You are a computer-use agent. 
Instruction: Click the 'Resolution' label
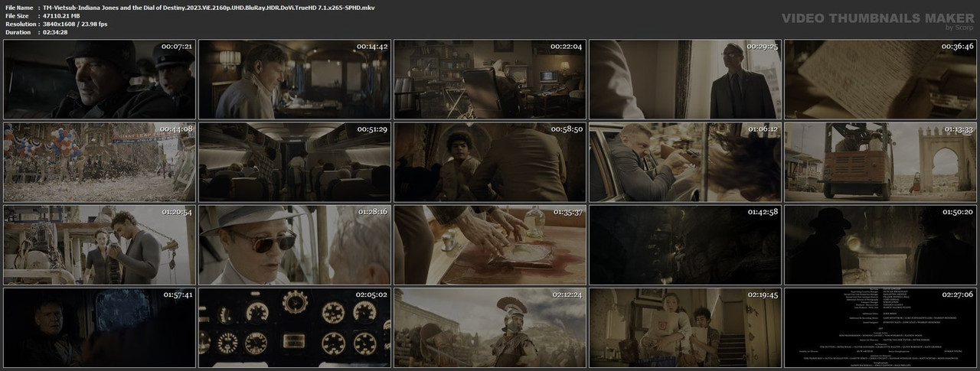(x=19, y=24)
